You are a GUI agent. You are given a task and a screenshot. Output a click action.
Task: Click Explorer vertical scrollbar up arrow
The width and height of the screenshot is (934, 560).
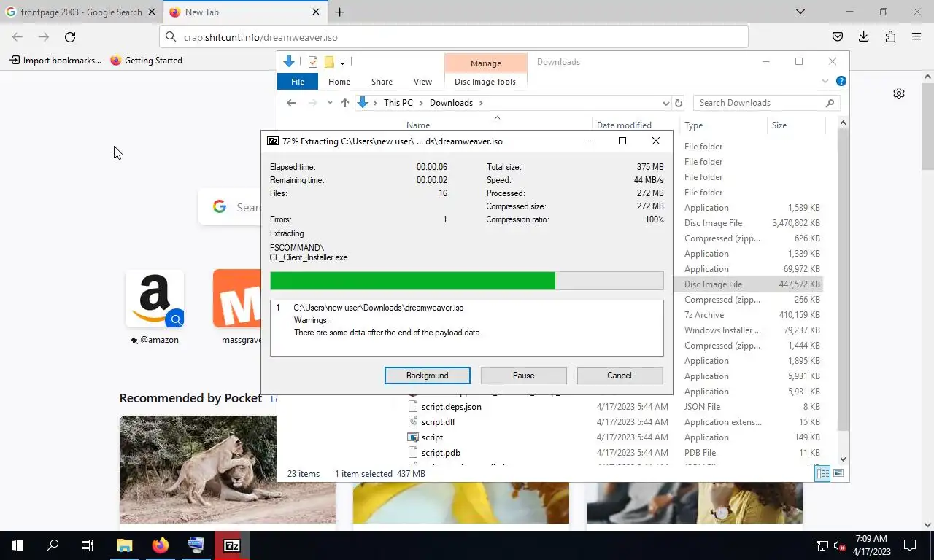pyautogui.click(x=843, y=123)
